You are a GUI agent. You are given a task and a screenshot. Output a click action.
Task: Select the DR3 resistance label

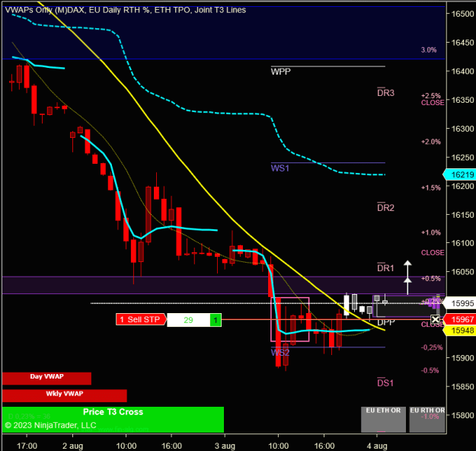pos(385,93)
